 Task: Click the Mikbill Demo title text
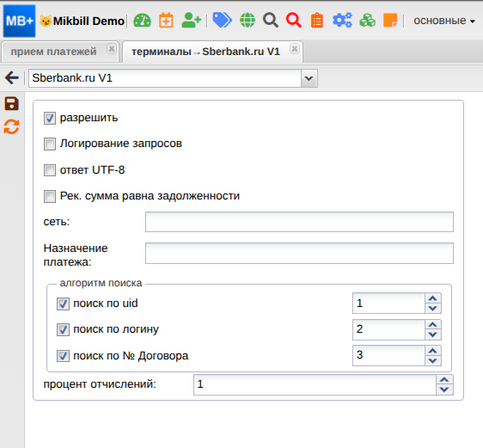[89, 21]
